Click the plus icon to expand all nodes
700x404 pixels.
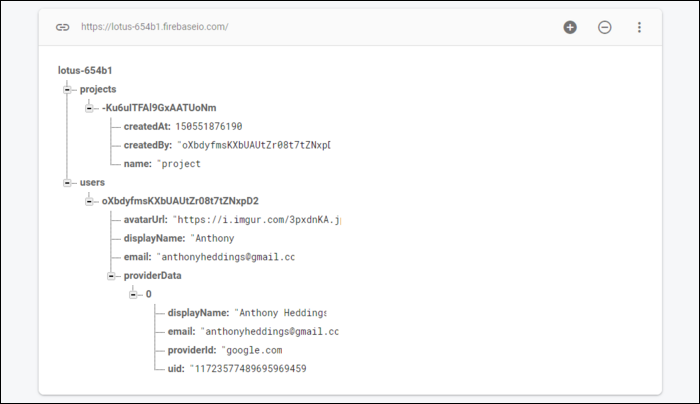pos(570,27)
